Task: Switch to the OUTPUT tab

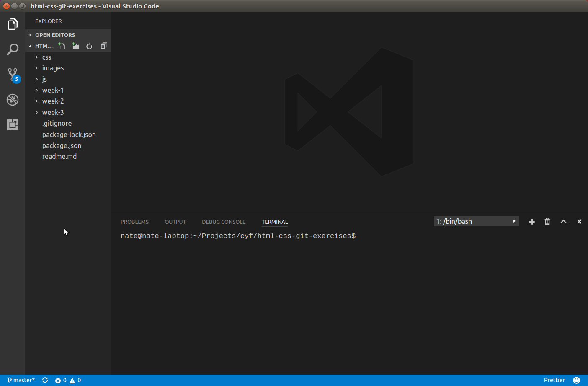Action: [175, 222]
